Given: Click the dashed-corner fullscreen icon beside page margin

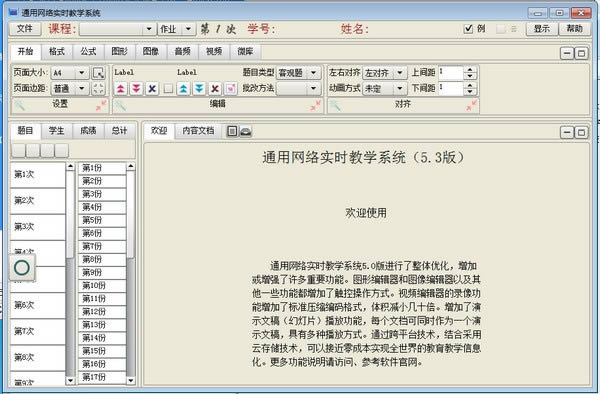Looking at the screenshot, I should 98,89.
